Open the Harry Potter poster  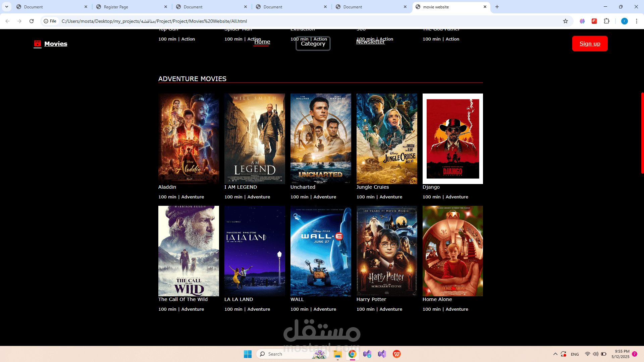coord(387,251)
